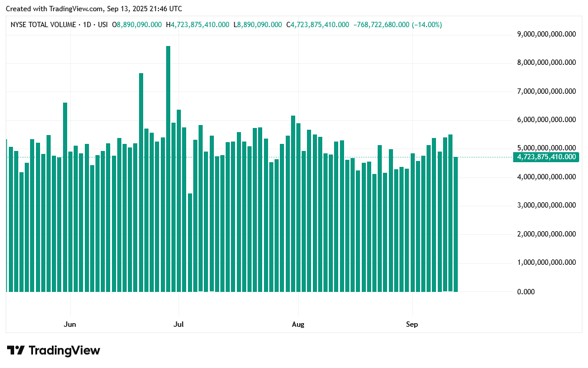Click the Aug label on the time axis
Viewport: 588px width, 368px height.
(299, 324)
